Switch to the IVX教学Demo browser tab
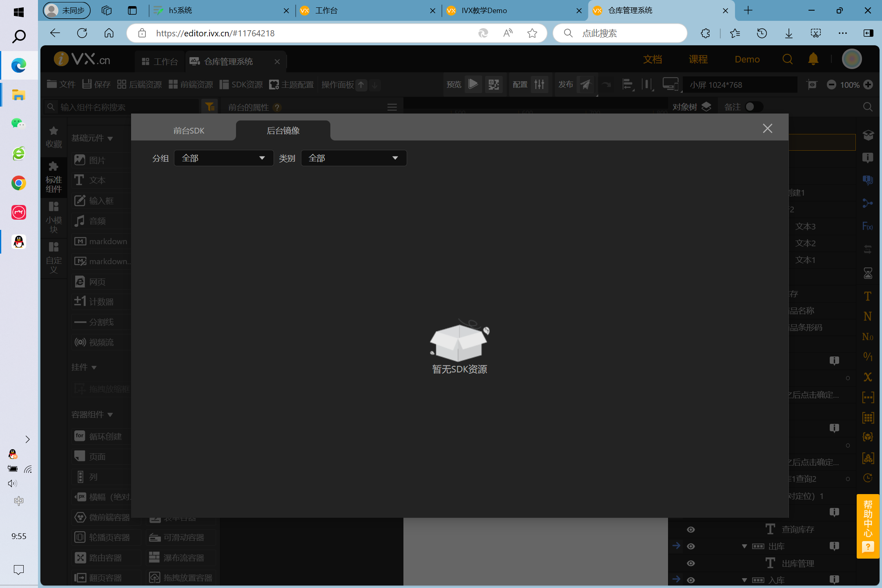 514,11
